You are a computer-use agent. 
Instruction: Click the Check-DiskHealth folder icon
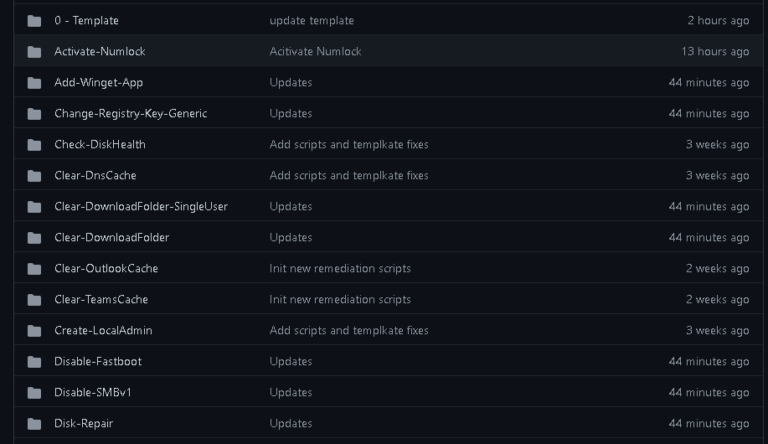(x=34, y=145)
